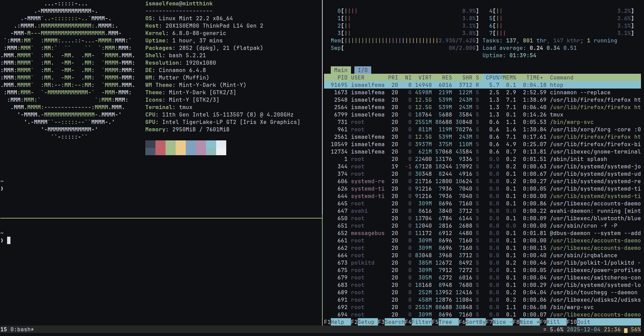The height and width of the screenshot is (336, 644).
Task: Quit htop via the F10Quit label
Action: (579, 322)
